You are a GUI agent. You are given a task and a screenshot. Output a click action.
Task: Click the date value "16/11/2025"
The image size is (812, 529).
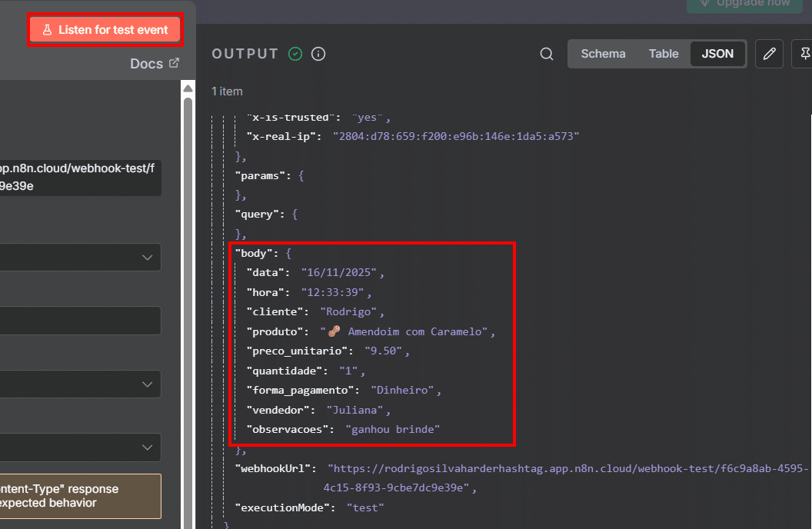click(x=340, y=273)
